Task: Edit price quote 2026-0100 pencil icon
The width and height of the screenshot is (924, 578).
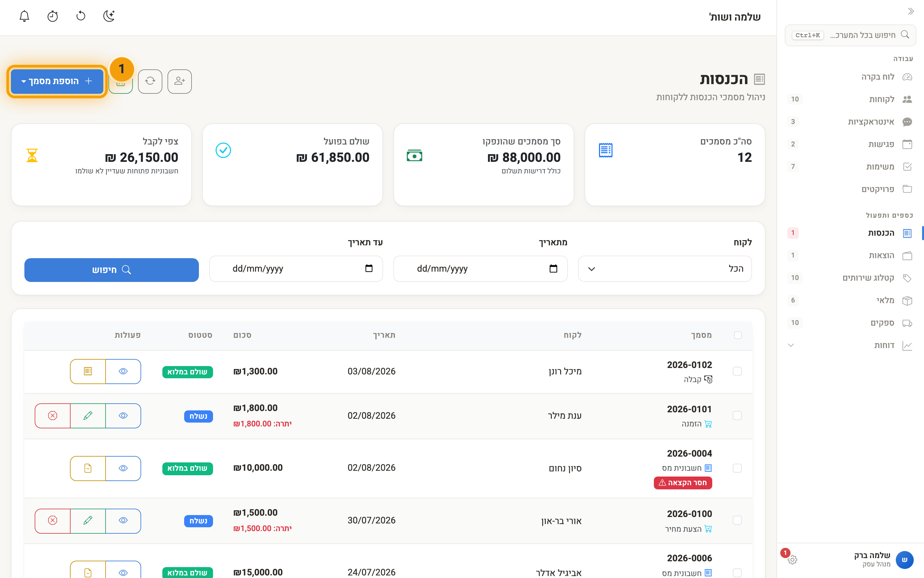Action: pyautogui.click(x=88, y=521)
